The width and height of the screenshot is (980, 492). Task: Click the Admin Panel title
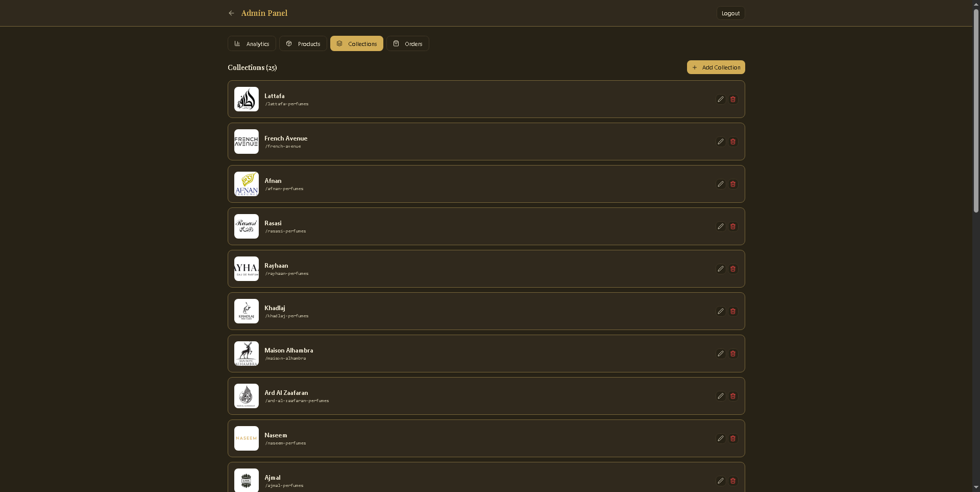pyautogui.click(x=264, y=13)
